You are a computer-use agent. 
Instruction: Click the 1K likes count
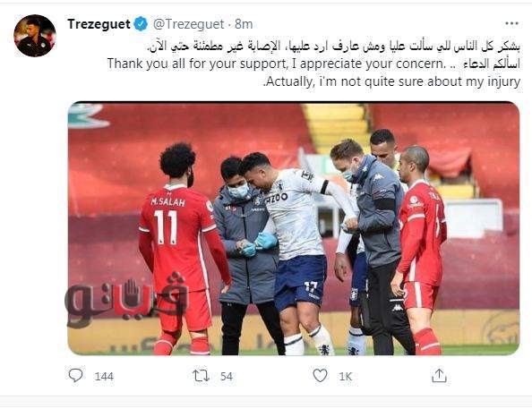[346, 377]
